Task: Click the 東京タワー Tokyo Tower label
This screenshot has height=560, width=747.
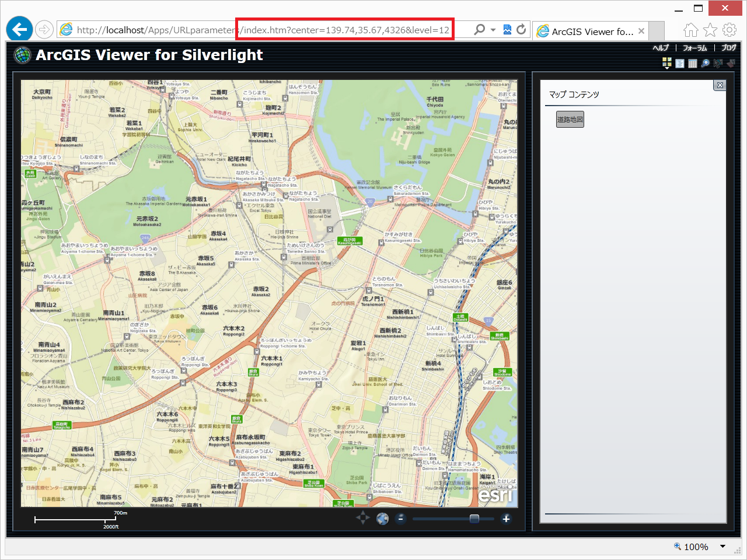Action: (x=319, y=432)
